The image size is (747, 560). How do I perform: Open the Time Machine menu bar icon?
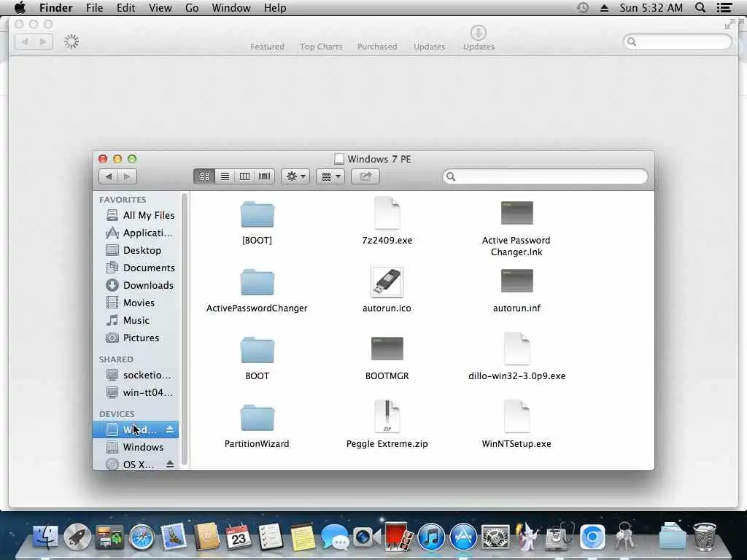(582, 7)
